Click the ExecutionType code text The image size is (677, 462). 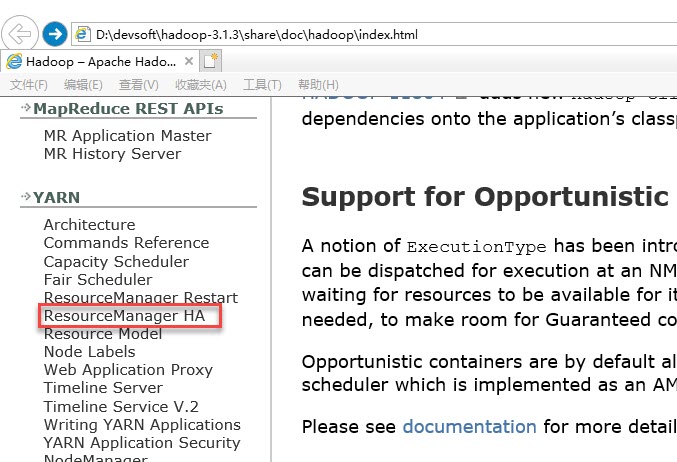point(477,247)
